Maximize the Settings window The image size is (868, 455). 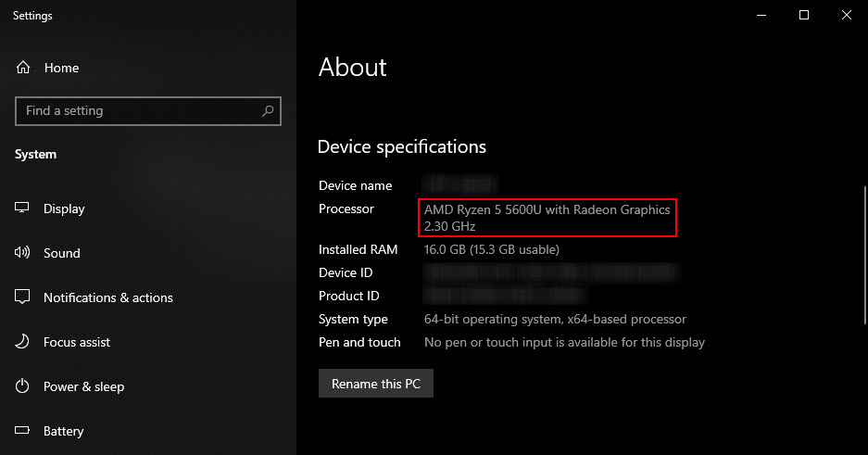coord(804,15)
